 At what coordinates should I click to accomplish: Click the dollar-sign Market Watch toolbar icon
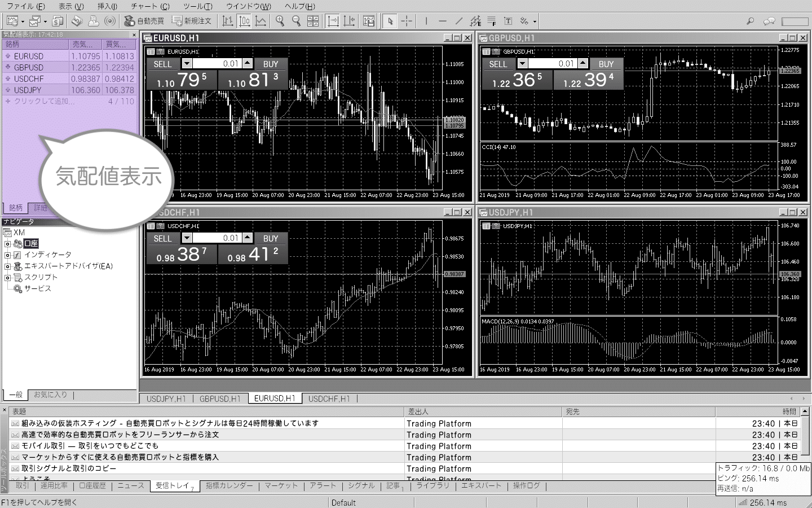pos(58,21)
